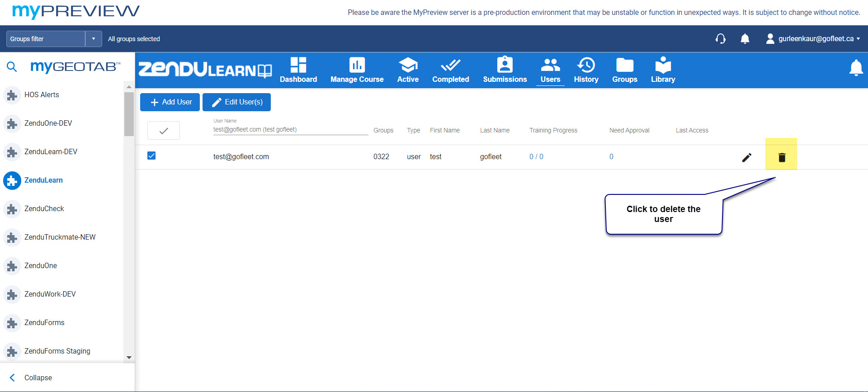Edit test@gofleet.com with the pencil icon
Viewport: 868px width, 392px height.
point(747,157)
